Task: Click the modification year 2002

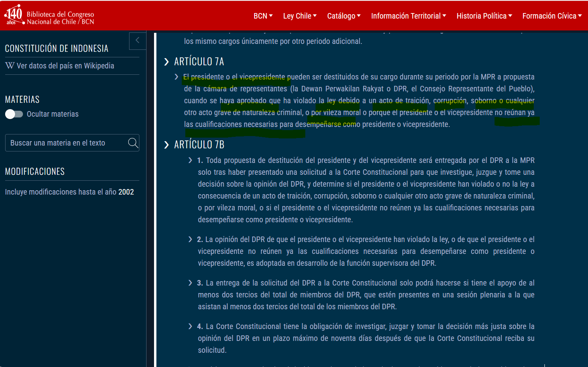Action: (126, 192)
